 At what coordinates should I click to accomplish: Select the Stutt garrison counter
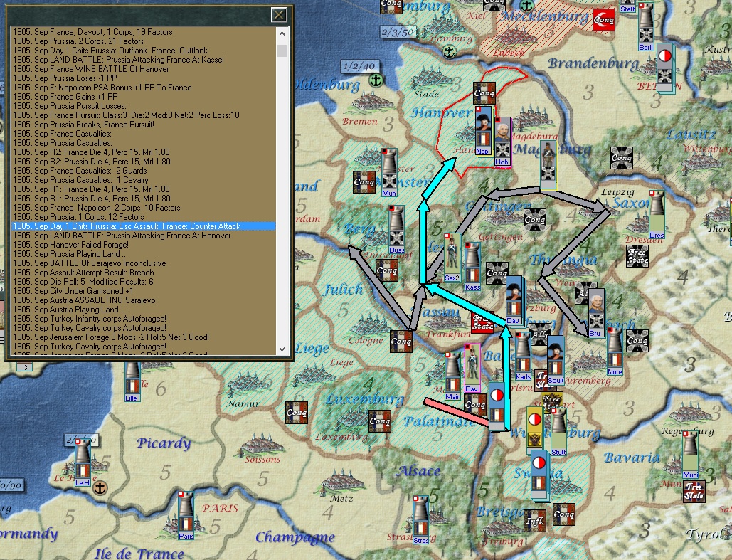tap(558, 432)
